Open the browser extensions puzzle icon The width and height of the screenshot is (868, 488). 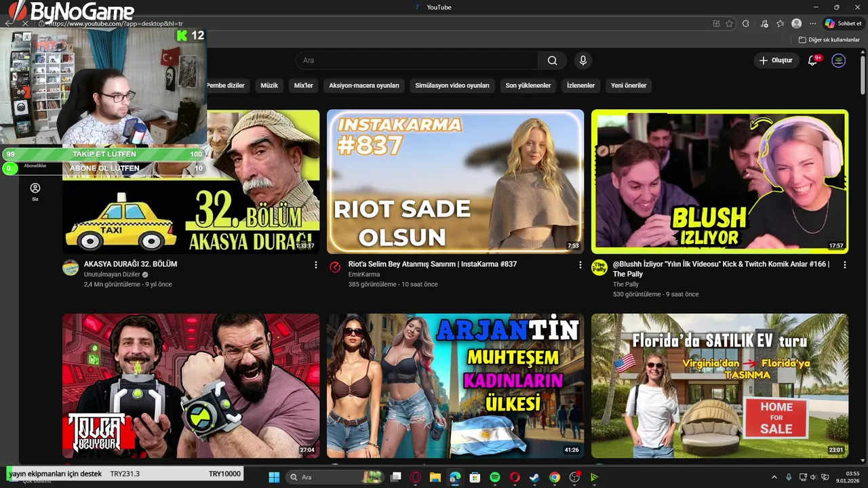tap(746, 23)
